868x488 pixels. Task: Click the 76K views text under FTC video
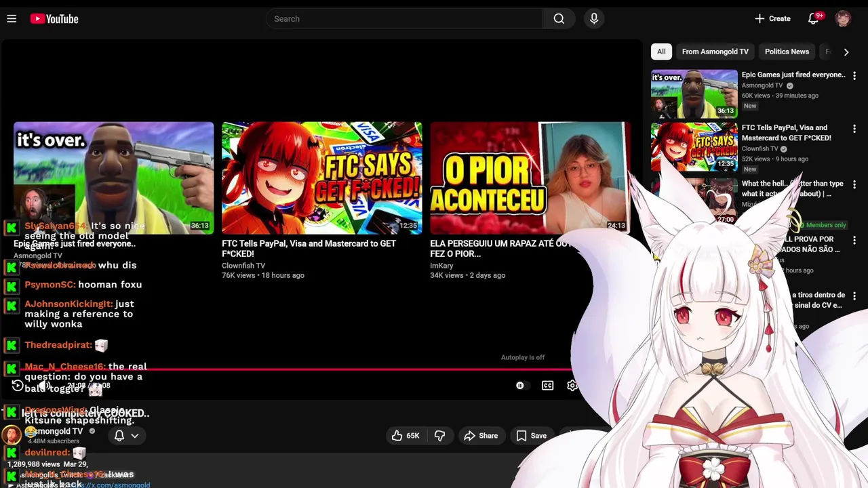[x=238, y=275]
